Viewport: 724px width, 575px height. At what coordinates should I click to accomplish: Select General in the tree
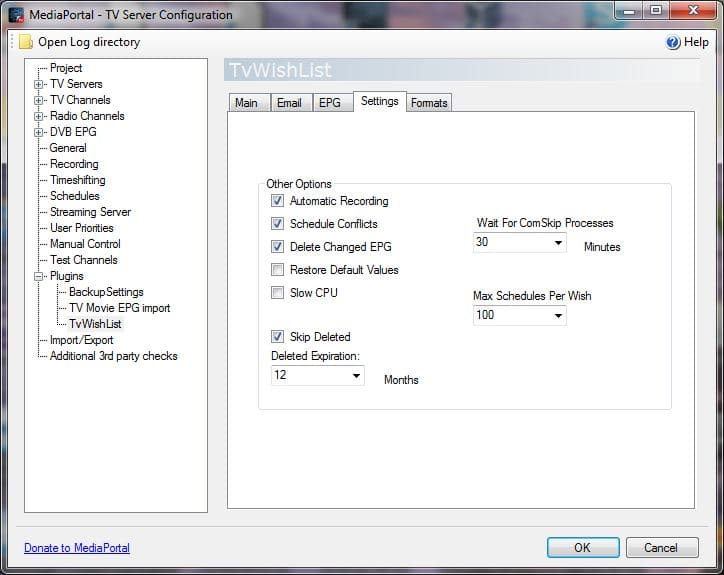(x=68, y=148)
